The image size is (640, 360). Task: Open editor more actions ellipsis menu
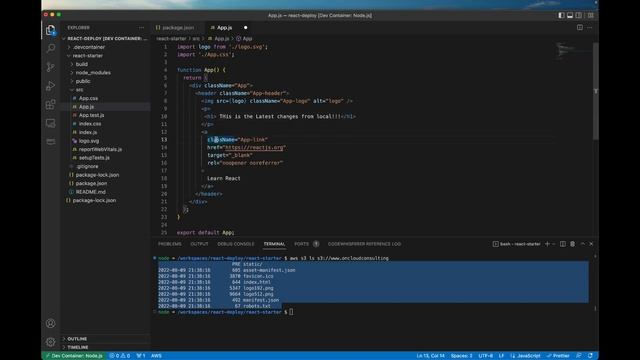tap(589, 28)
